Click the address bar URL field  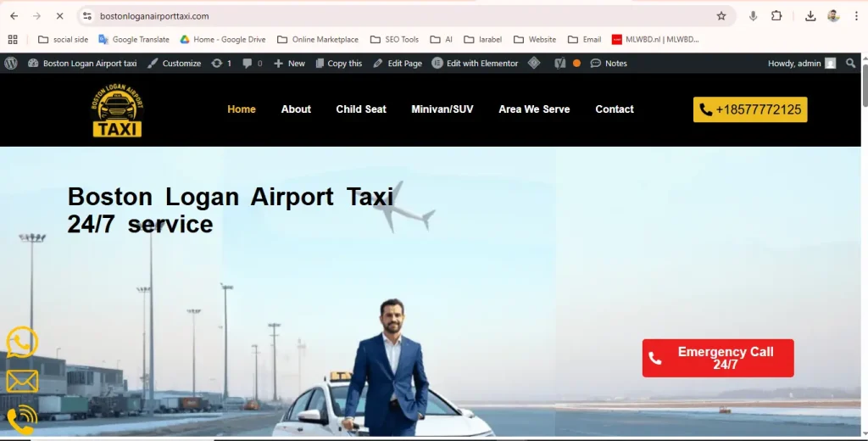tap(404, 16)
